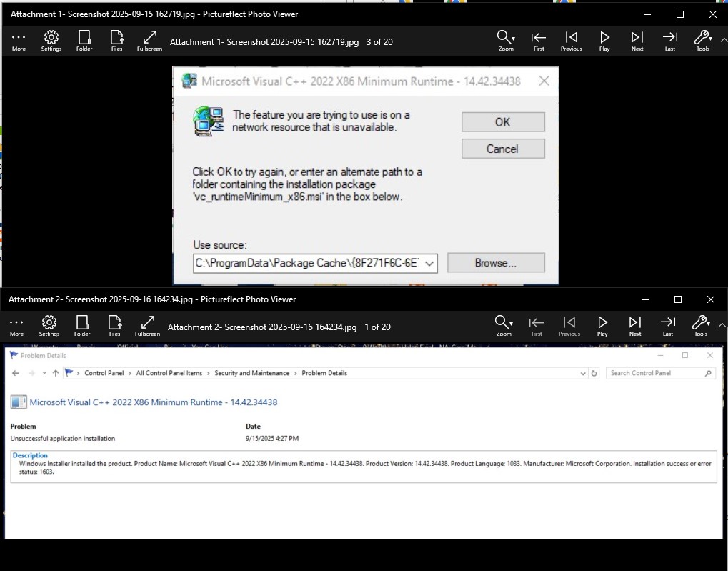This screenshot has height=571, width=728.
Task: Open More menu in Attachment 1 viewer
Action: point(19,41)
